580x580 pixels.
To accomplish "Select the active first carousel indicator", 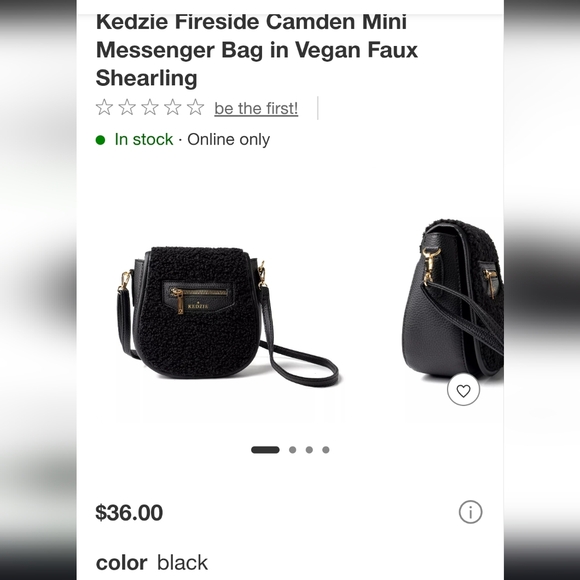I will tap(265, 450).
